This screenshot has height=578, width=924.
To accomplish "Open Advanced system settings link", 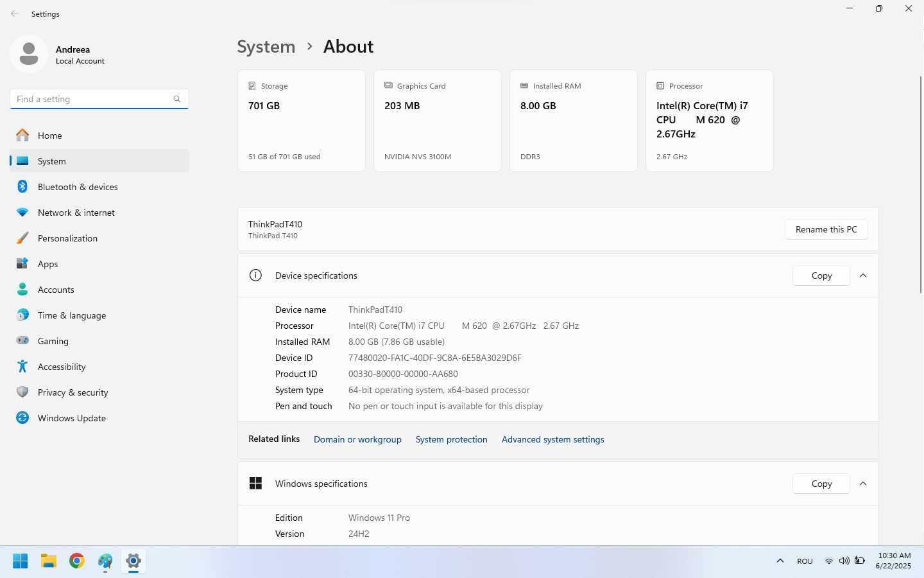I will pos(552,439).
